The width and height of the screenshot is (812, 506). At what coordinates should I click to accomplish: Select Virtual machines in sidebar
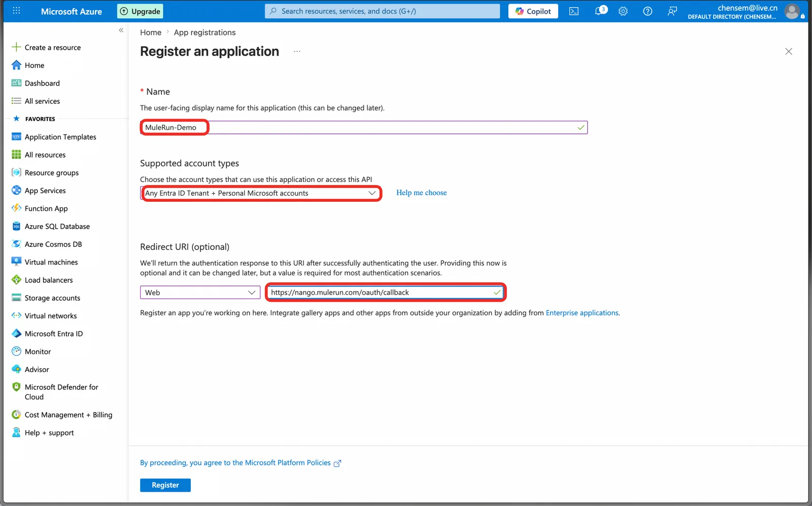pos(51,262)
